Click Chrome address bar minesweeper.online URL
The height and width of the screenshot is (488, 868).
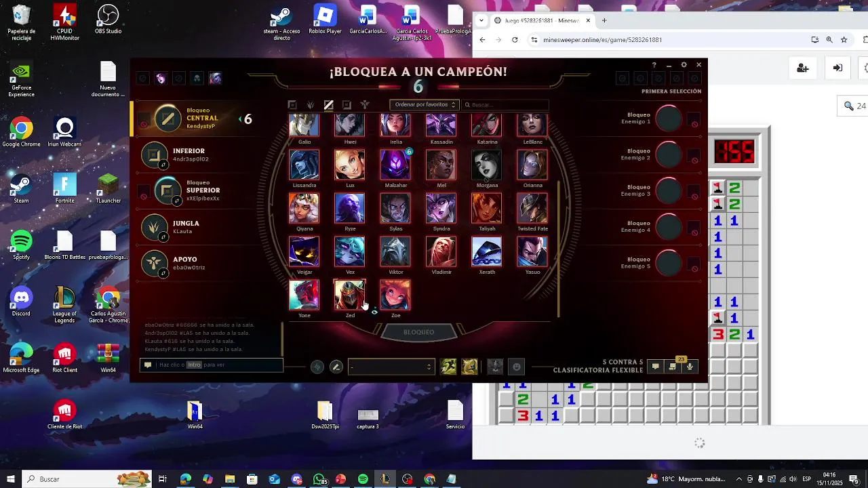602,40
